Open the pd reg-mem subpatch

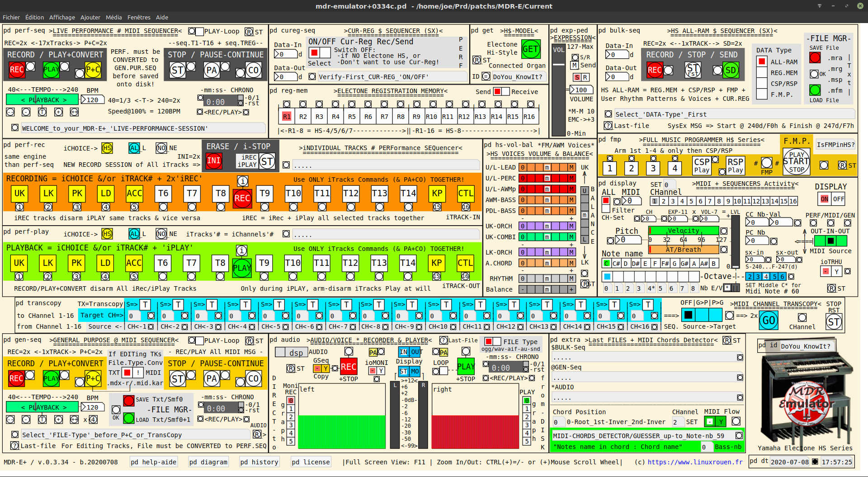(289, 90)
